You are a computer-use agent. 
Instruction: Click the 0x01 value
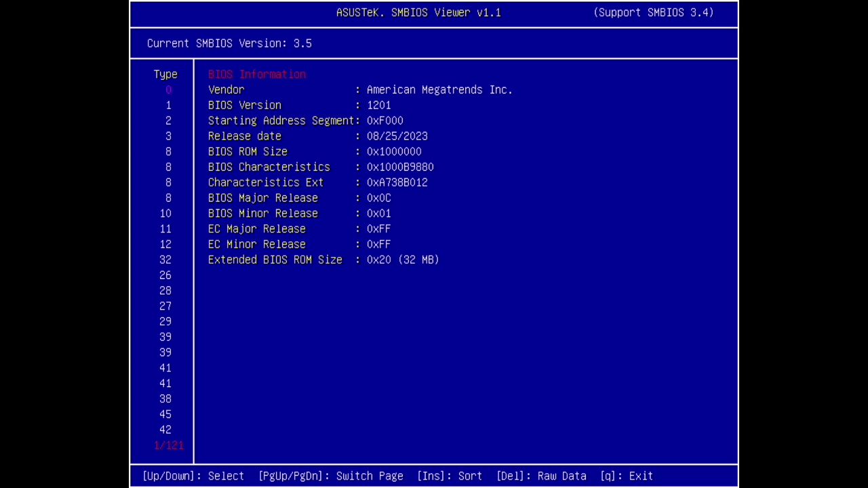(378, 213)
